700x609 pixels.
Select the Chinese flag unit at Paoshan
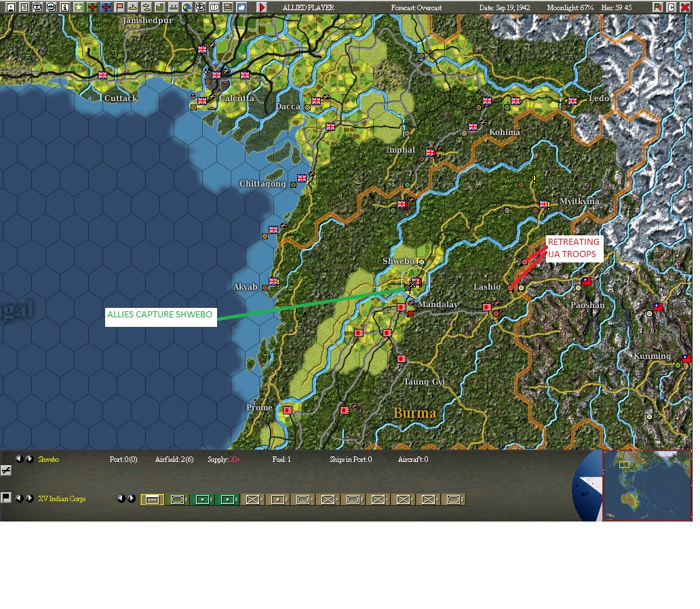587,281
